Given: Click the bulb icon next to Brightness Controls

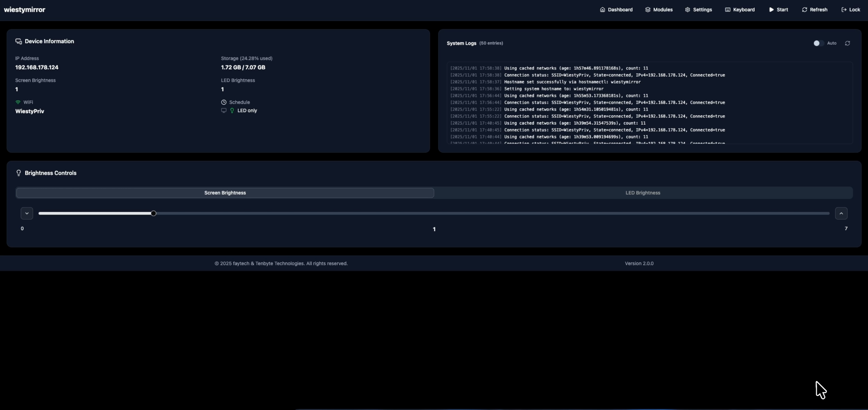Looking at the screenshot, I should [x=19, y=173].
